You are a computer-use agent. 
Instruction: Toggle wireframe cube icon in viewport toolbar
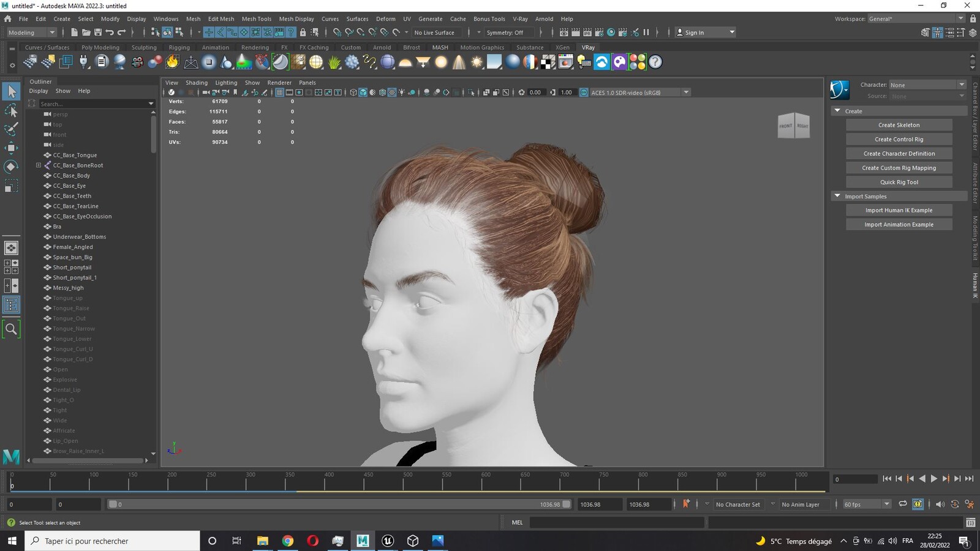[x=353, y=92]
